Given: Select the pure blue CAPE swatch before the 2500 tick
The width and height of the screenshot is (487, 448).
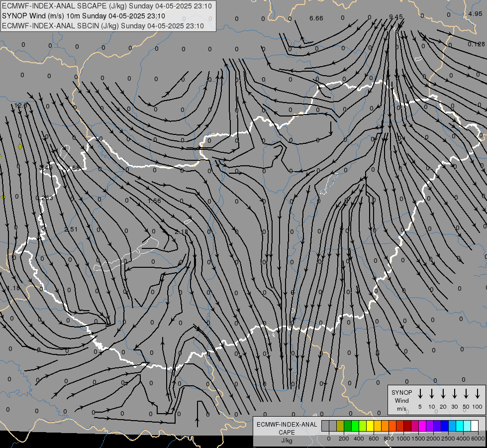Looking at the screenshot, I should coord(445,426).
